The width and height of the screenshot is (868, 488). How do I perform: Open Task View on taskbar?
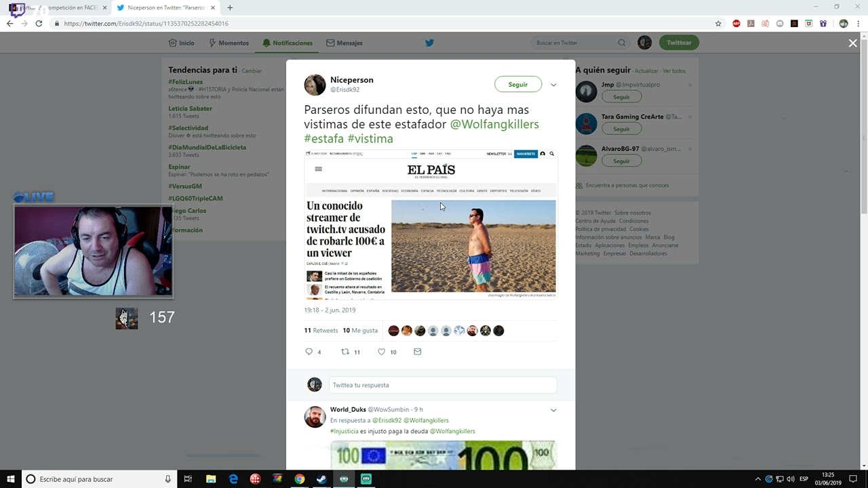click(x=188, y=479)
